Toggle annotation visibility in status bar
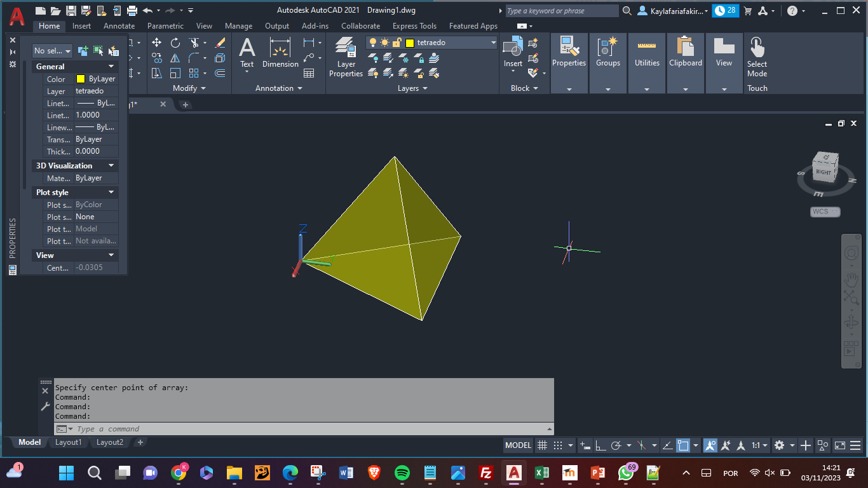This screenshot has height=488, width=868. [710, 445]
